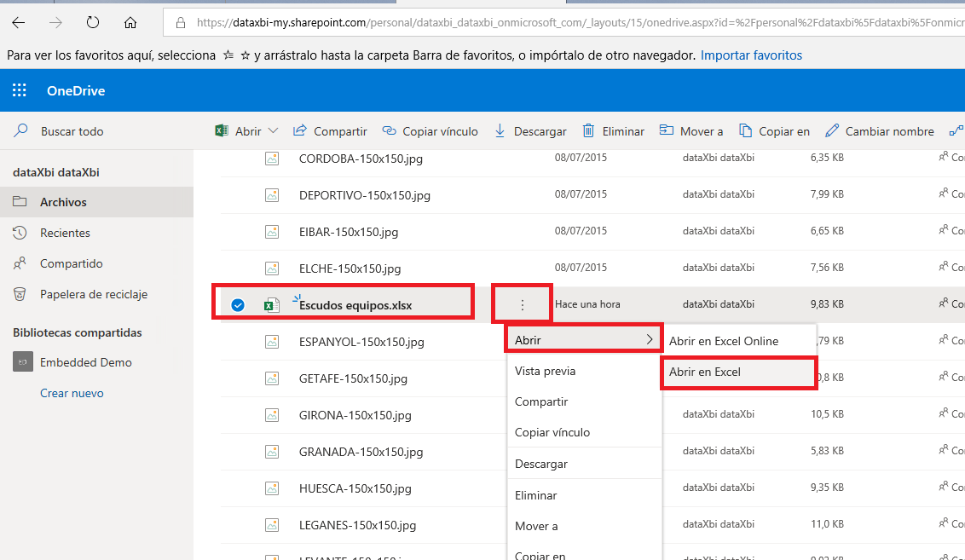Copy a link with the Copiar vínculo icon
Screen dimensions: 965x560
click(x=391, y=130)
